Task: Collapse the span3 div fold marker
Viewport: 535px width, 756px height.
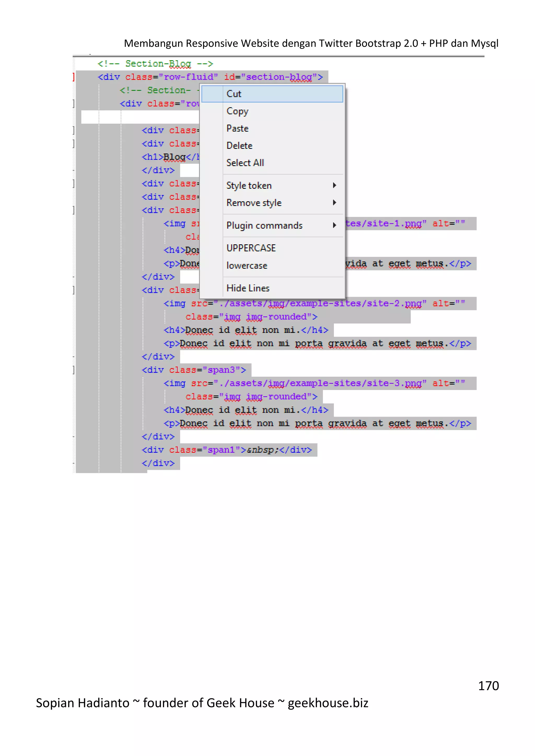Action: point(74,370)
